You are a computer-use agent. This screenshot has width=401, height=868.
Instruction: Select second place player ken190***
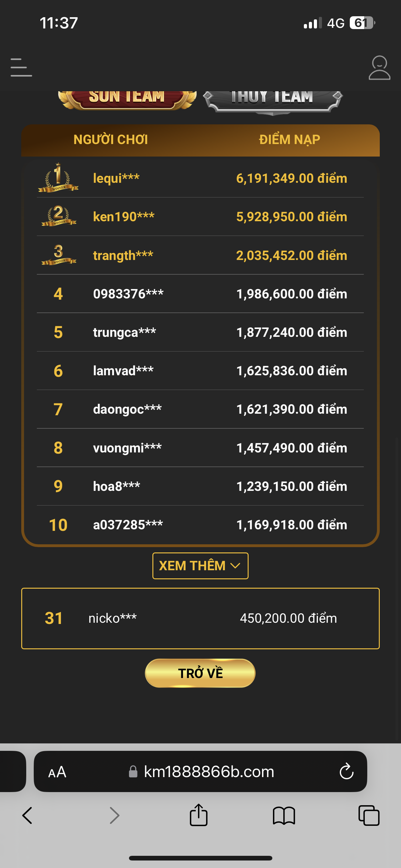click(124, 217)
